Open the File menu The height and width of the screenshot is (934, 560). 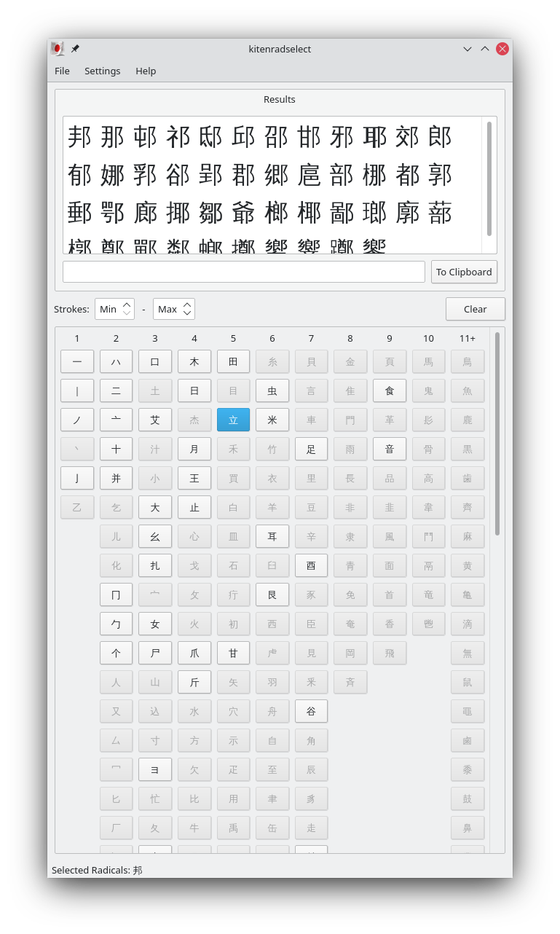click(62, 71)
